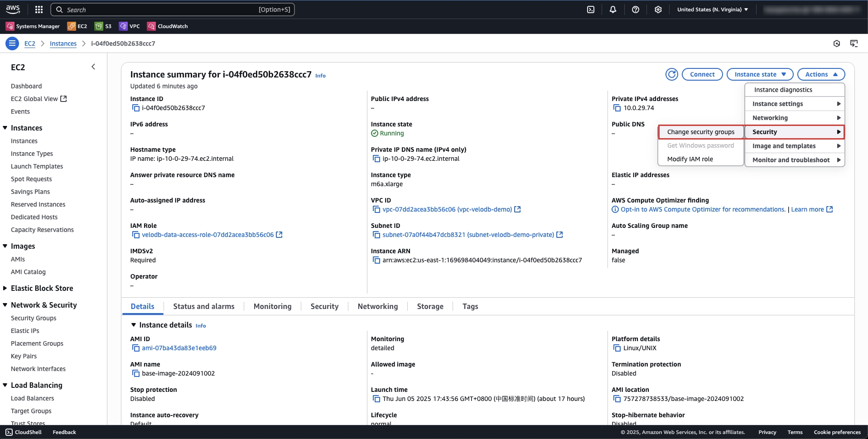This screenshot has width=868, height=439.
Task: Collapse the Instance details section
Action: tap(134, 325)
